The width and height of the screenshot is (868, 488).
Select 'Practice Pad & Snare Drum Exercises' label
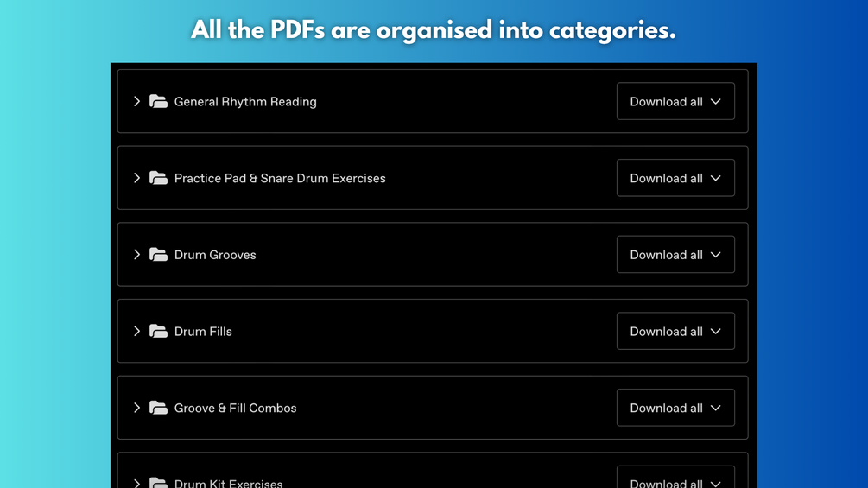pyautogui.click(x=280, y=178)
